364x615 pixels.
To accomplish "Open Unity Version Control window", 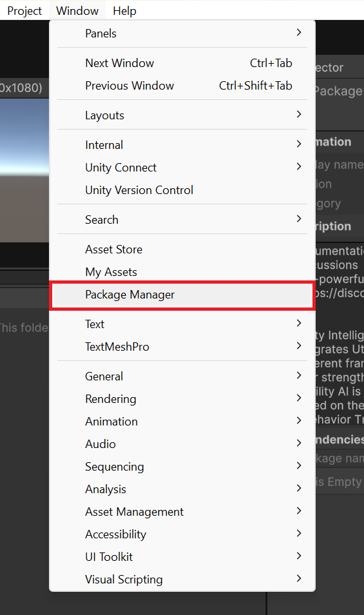I will [182, 190].
